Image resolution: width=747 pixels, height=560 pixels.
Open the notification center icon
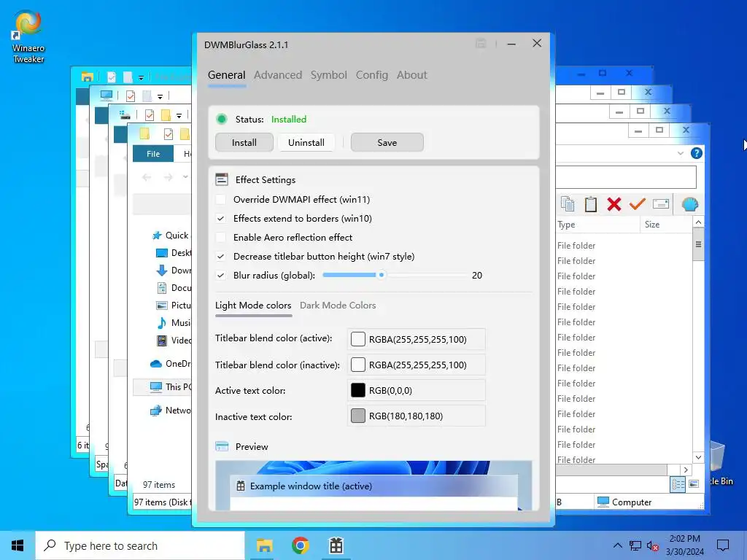coord(723,545)
